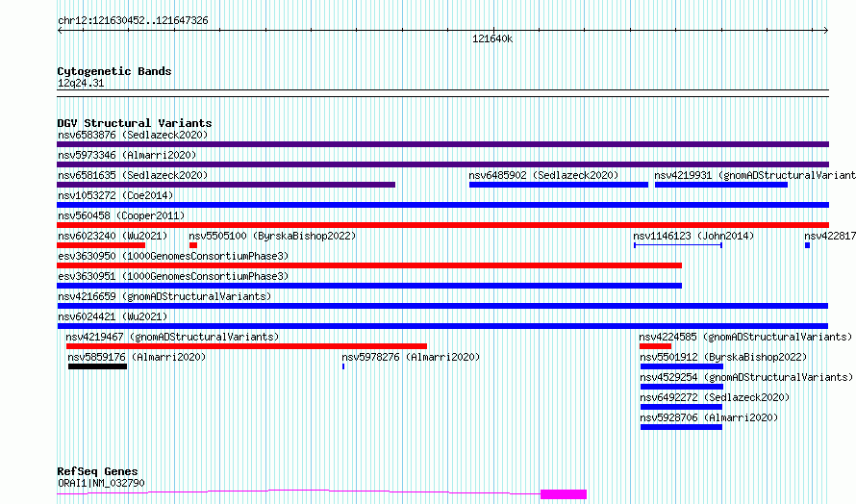Viewport: 856px width, 504px height.
Task: Select the nsv5928706 blue bar
Action: tap(681, 427)
